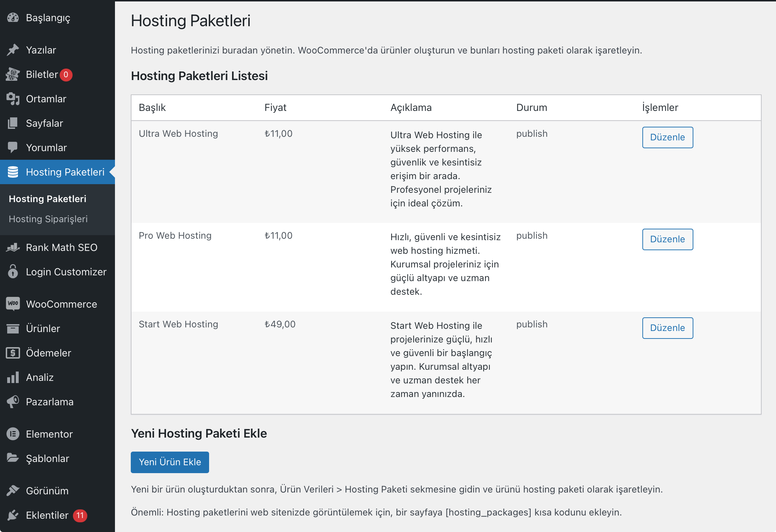Click the Yeni Hosting Paketi Ekle heading
Image resolution: width=776 pixels, height=532 pixels.
pos(199,433)
